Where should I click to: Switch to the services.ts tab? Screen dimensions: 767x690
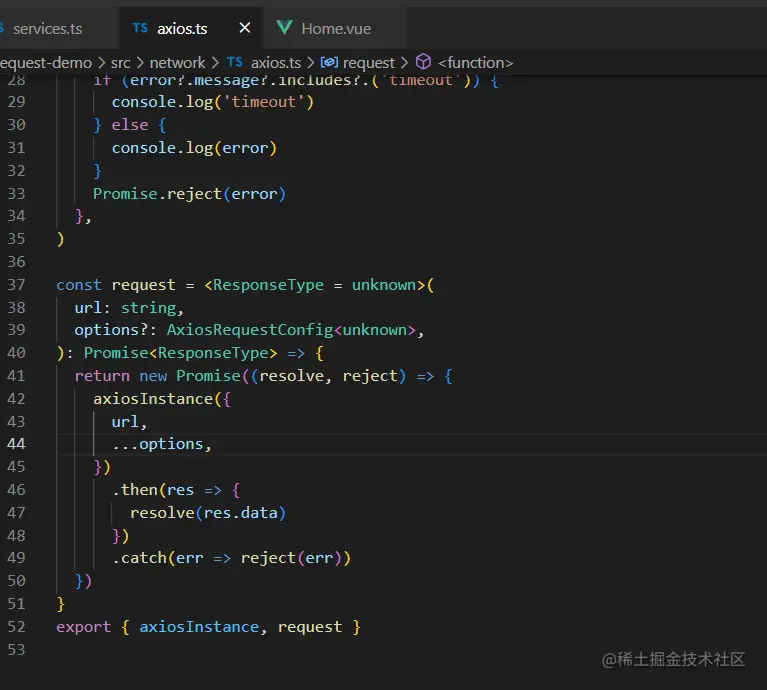coord(47,29)
